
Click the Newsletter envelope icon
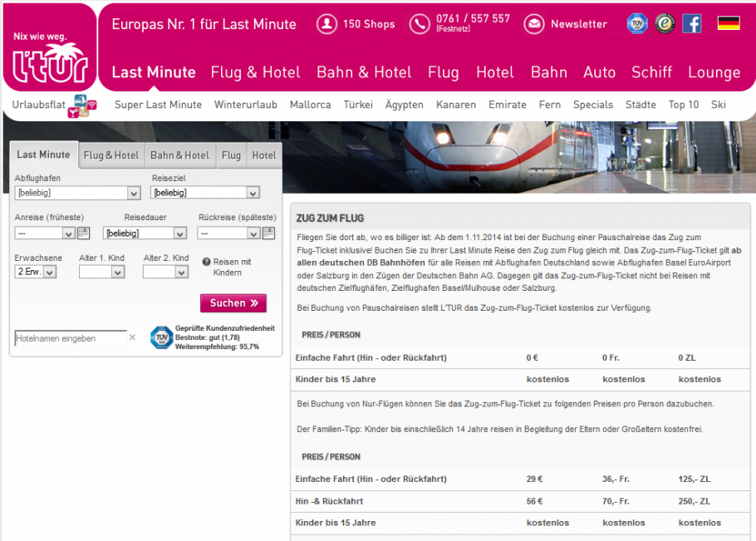(534, 24)
